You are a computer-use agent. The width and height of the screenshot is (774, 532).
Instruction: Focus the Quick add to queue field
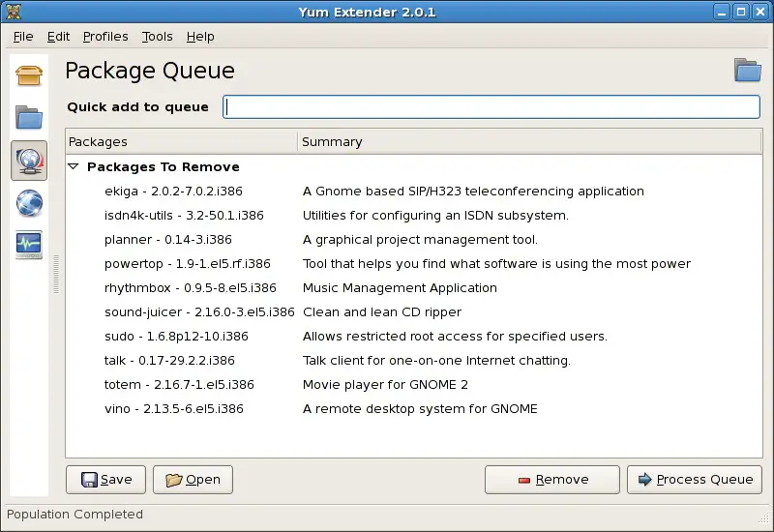(x=491, y=107)
